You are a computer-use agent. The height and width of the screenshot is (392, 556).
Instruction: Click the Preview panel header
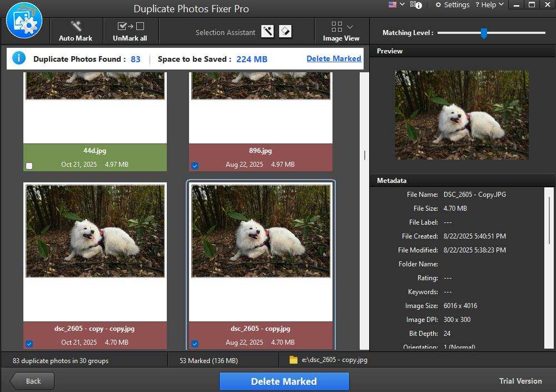(463, 51)
